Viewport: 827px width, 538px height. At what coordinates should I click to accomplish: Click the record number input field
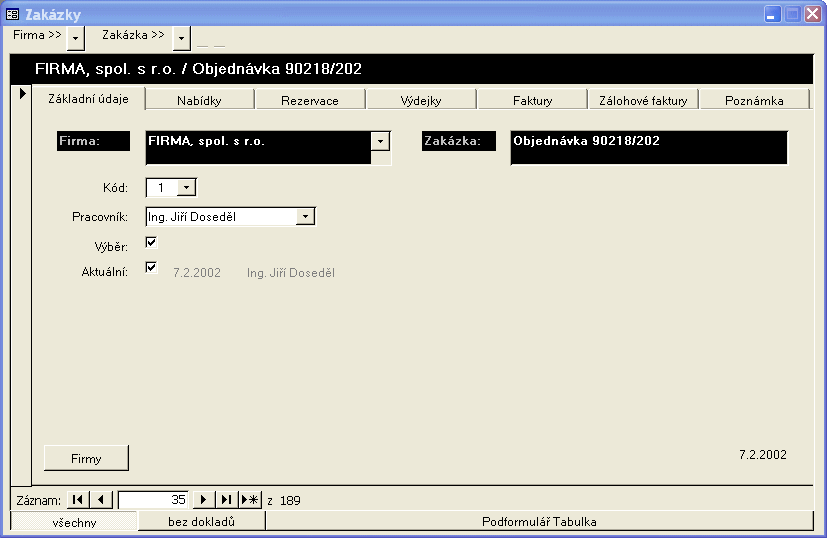(x=153, y=500)
